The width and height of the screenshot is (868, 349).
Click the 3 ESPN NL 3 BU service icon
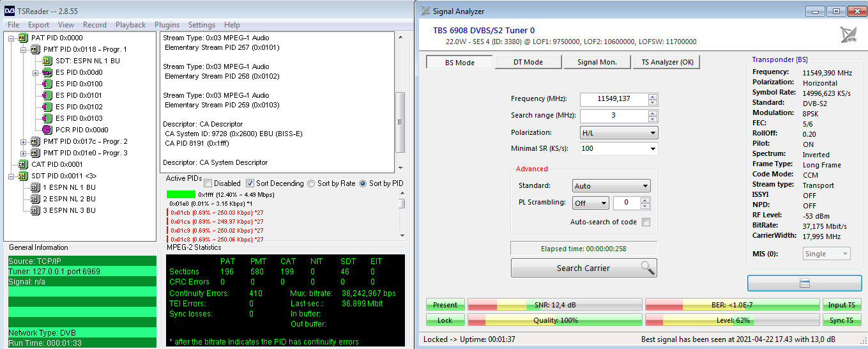point(35,210)
